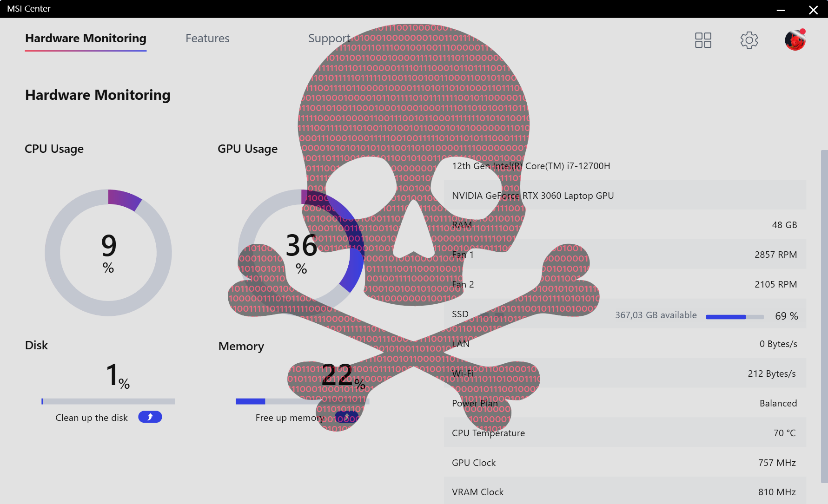Click the Clean up the disk label
Image resolution: width=828 pixels, height=504 pixels.
pyautogui.click(x=92, y=418)
